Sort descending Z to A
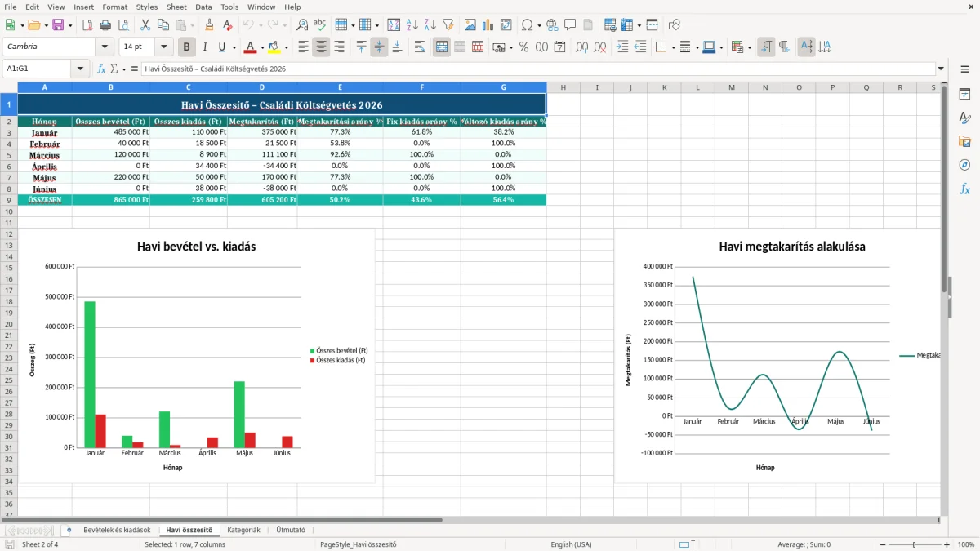 point(430,25)
